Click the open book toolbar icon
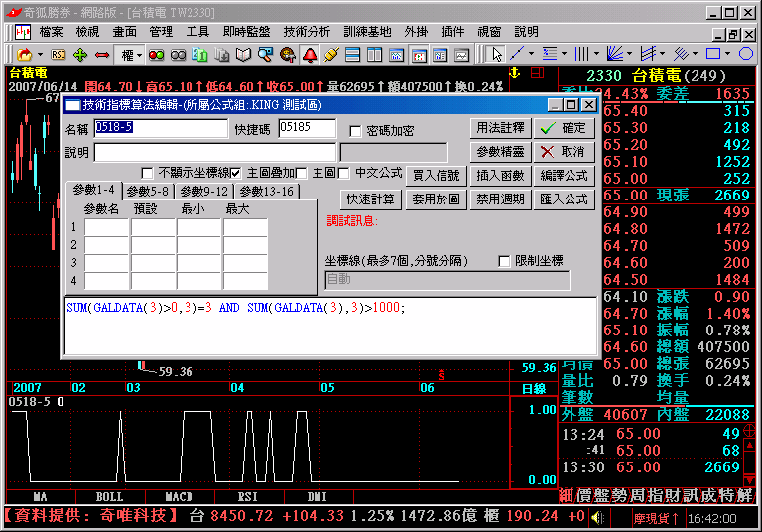762x532 pixels. [x=244, y=54]
